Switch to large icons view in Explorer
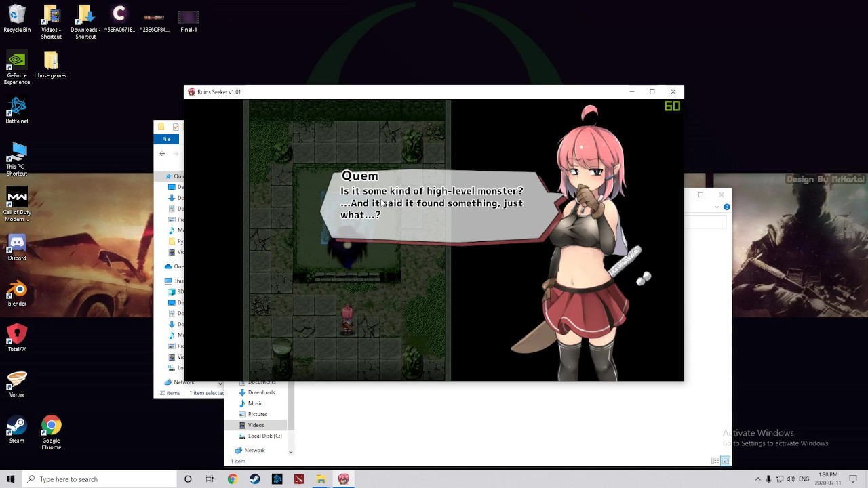This screenshot has height=488, width=868. coord(725,461)
